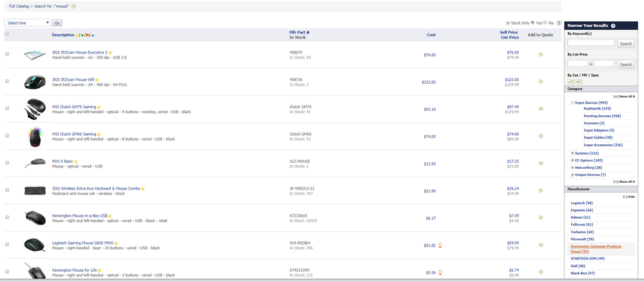
Task: Filter by Logitech manufacturer
Action: point(581,203)
